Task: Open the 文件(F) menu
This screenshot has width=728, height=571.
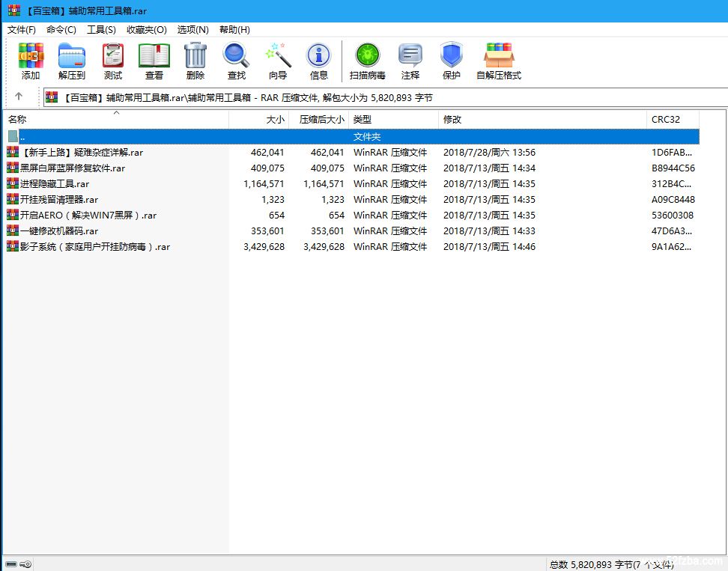Action: click(22, 30)
